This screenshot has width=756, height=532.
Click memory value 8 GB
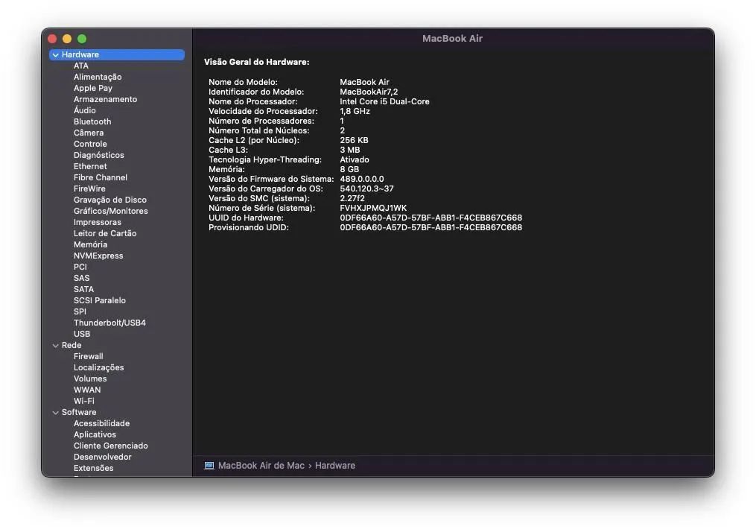coord(349,169)
